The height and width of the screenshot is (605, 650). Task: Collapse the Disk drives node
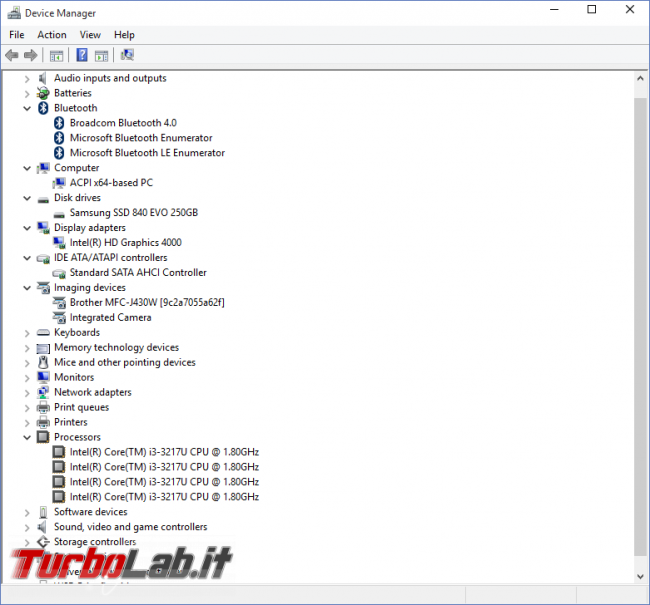(x=27, y=198)
